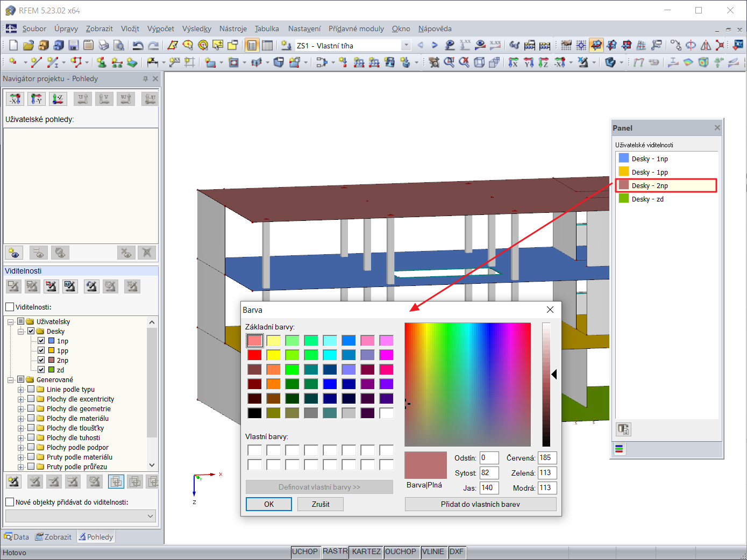Click navigator view in minus Z icon

point(58,99)
